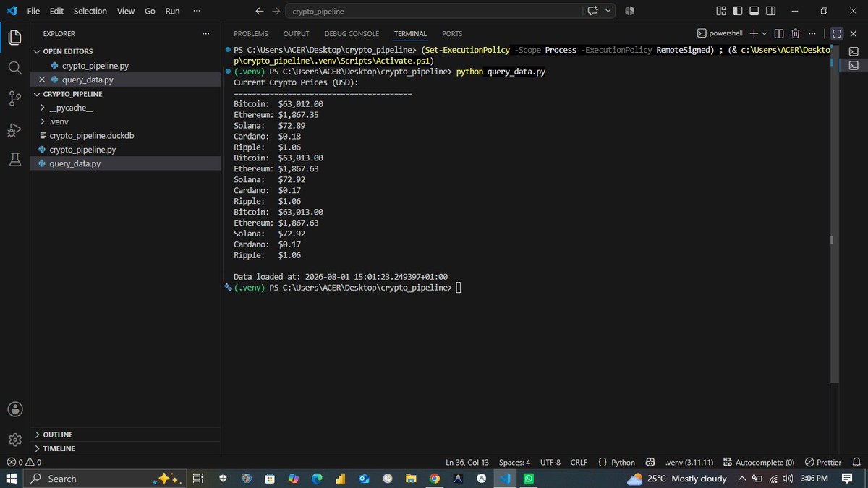
Task: Go back with the left arrow
Action: pos(260,11)
